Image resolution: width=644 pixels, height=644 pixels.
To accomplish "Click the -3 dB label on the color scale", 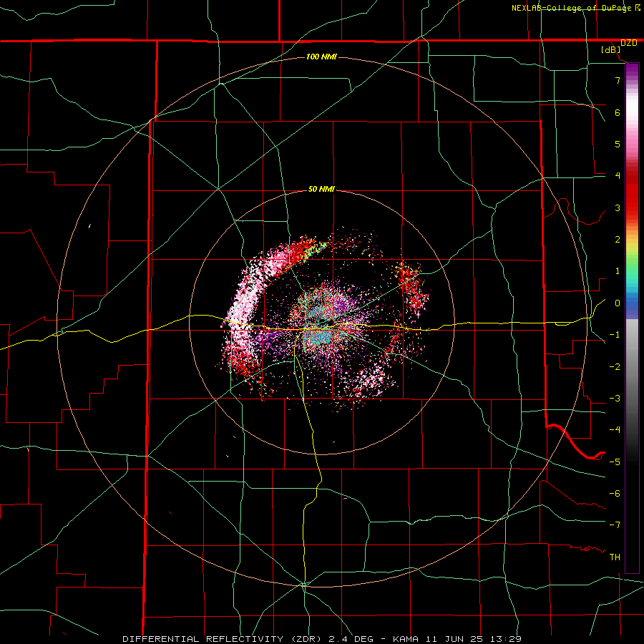I will click(x=615, y=399).
